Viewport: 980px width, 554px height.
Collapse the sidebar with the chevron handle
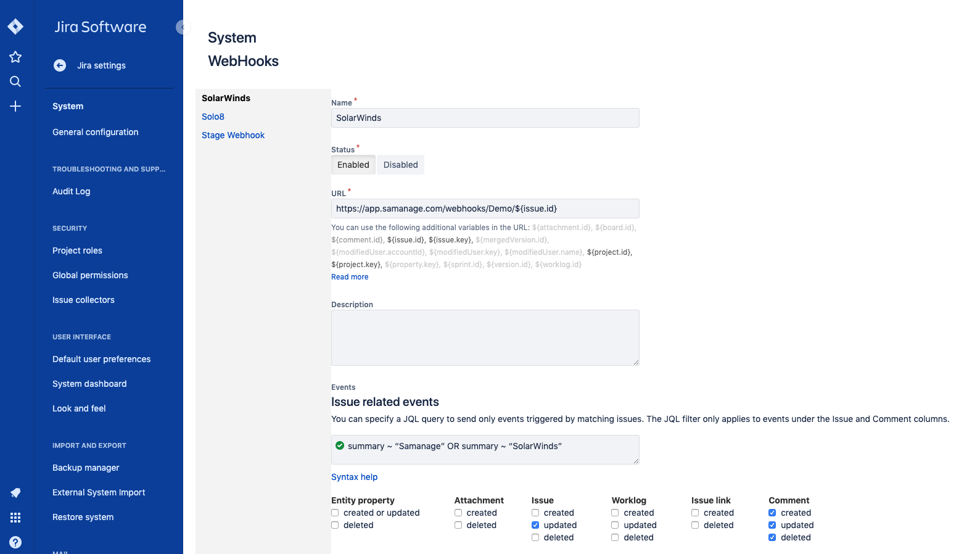(x=182, y=27)
